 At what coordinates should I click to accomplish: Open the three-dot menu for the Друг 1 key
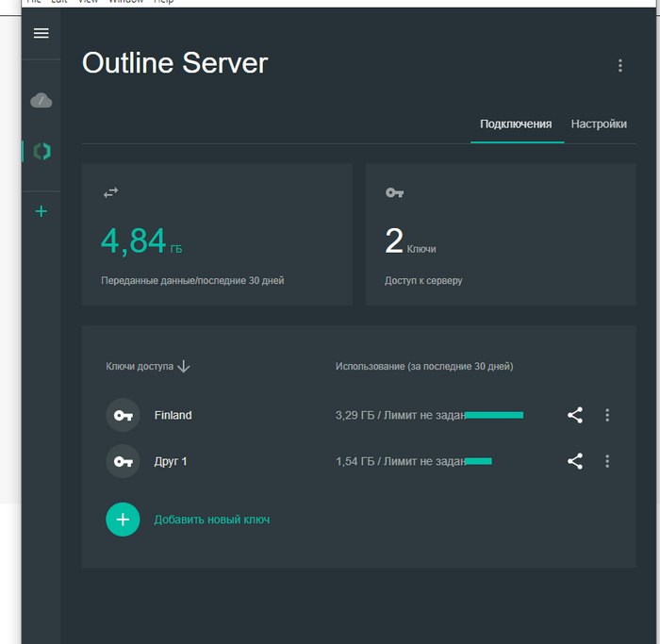(x=607, y=461)
